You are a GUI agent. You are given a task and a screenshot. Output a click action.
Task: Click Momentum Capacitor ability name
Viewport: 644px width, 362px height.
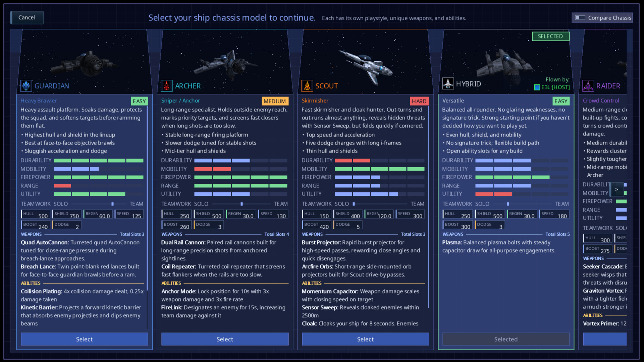[x=330, y=291]
